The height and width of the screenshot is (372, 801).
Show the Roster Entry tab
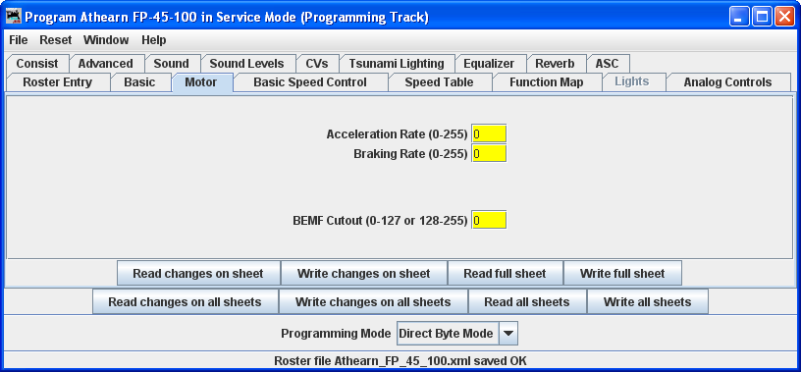57,82
